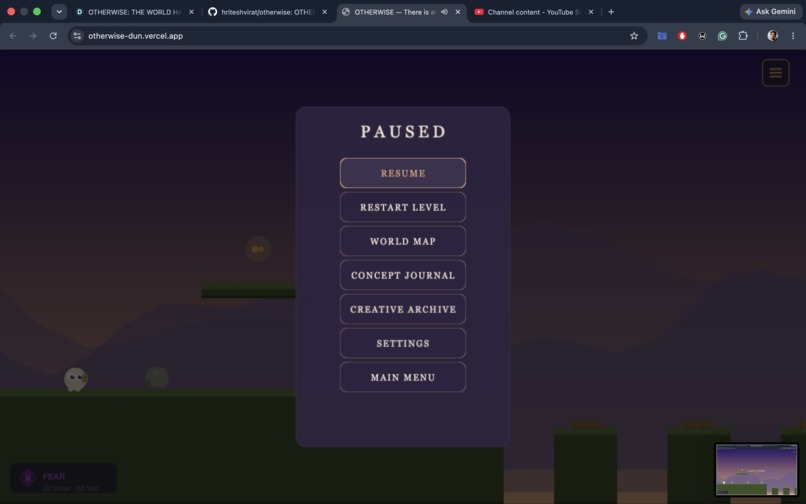Open the skull-like extension icon
The height and width of the screenshot is (504, 806).
pyautogui.click(x=702, y=35)
